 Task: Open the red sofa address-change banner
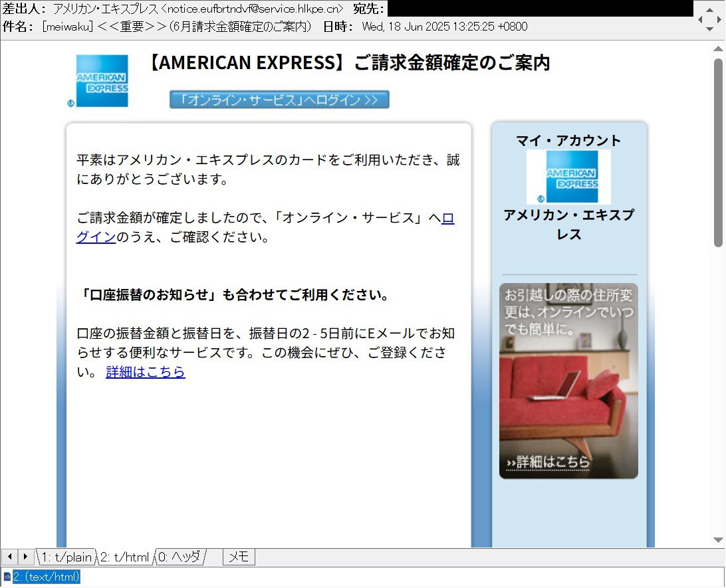[568, 381]
